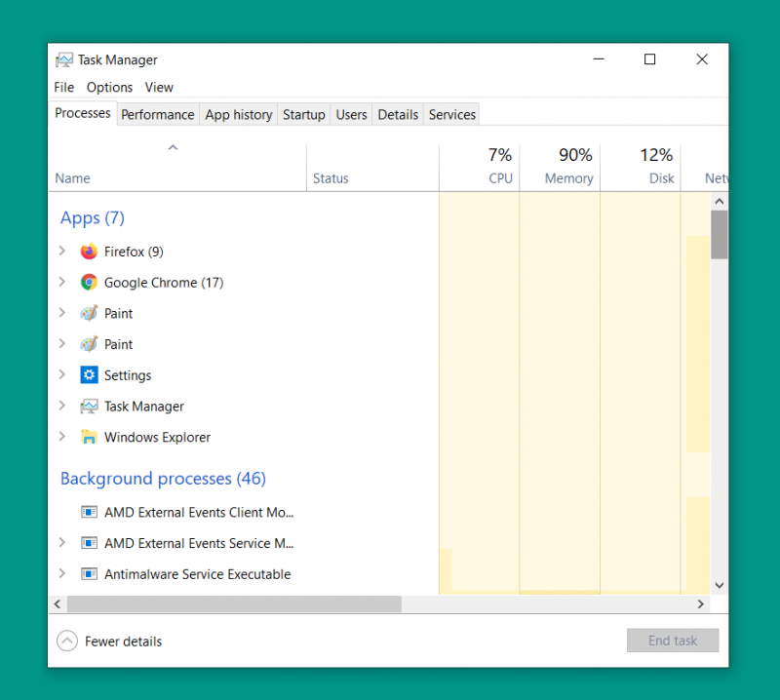Viewport: 780px width, 700px height.
Task: Sort by the Memory column header
Action: 560,167
